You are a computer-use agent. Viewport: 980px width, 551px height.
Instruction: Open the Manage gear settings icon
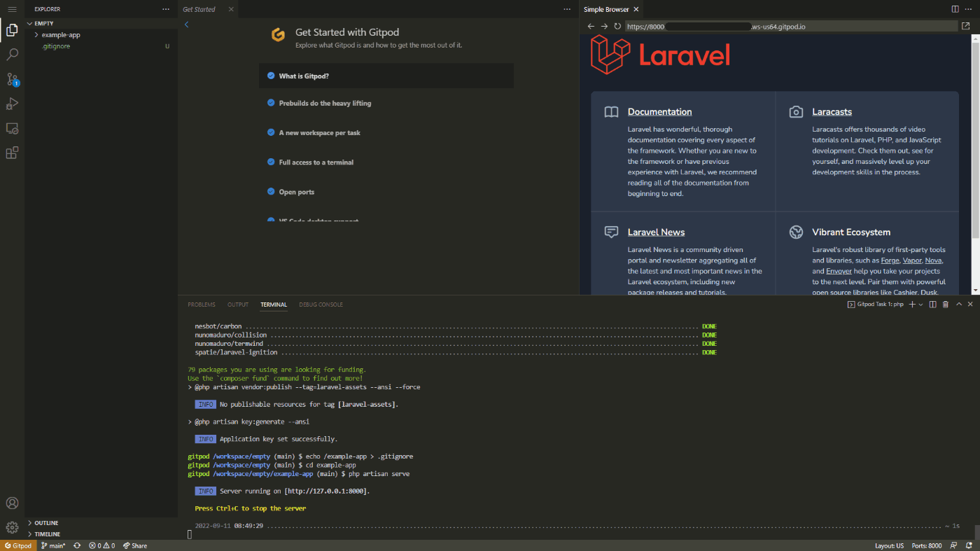click(12, 527)
